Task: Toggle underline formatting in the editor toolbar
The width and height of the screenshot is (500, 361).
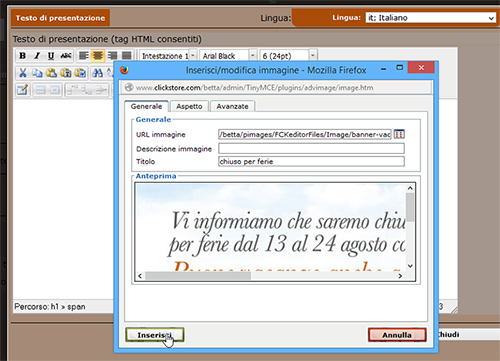Action: 51,56
